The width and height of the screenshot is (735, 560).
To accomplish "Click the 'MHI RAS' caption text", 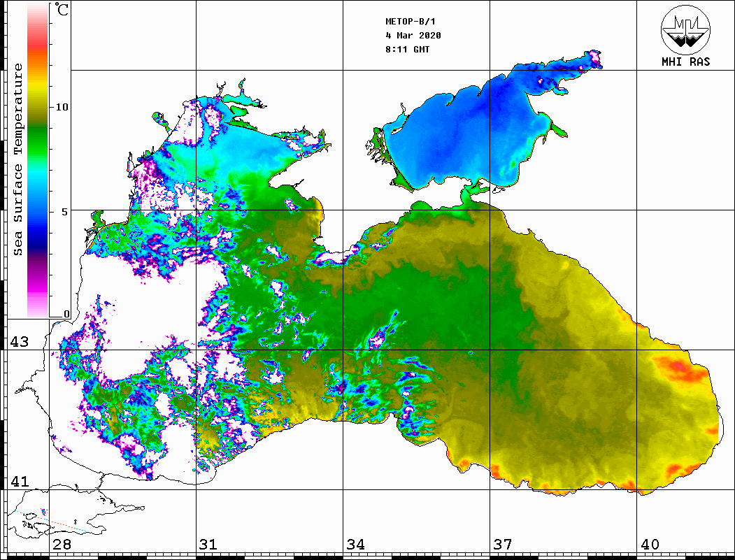I will [686, 62].
